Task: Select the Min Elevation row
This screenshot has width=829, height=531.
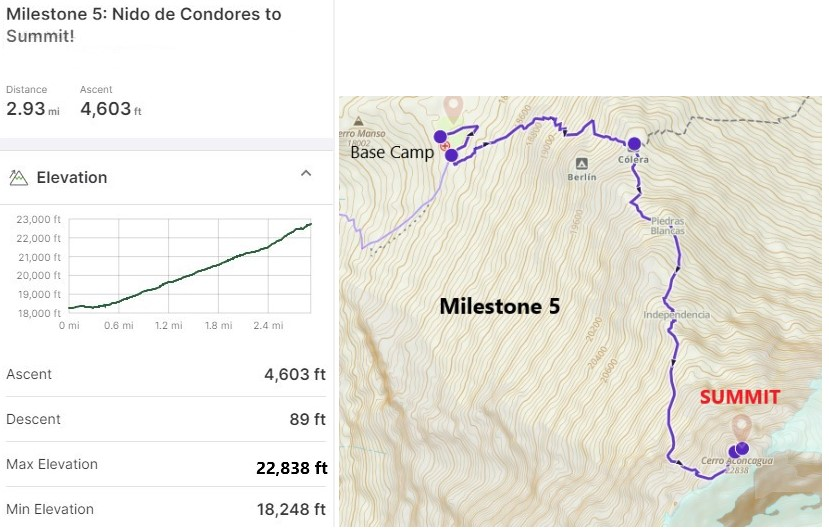Action: pos(166,510)
